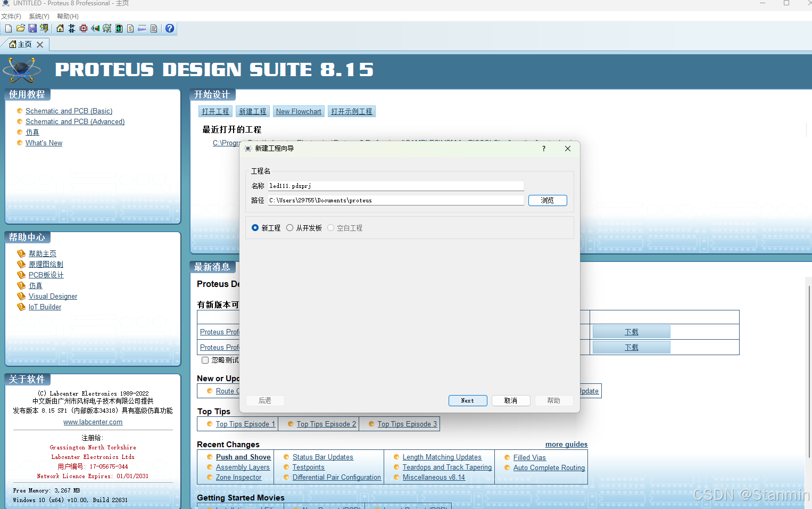The height and width of the screenshot is (509, 812).
Task: Click the book icon beside 原理图绘制
Action: 21,264
